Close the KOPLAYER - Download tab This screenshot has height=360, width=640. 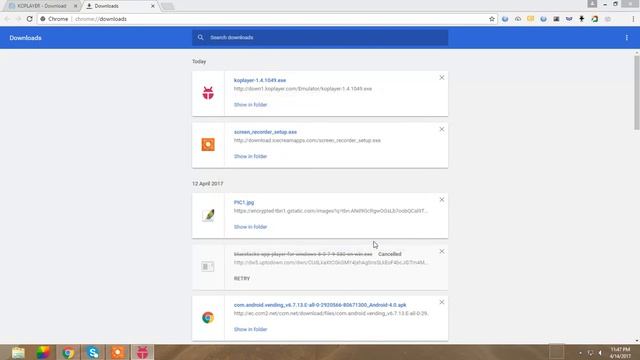[76, 6]
